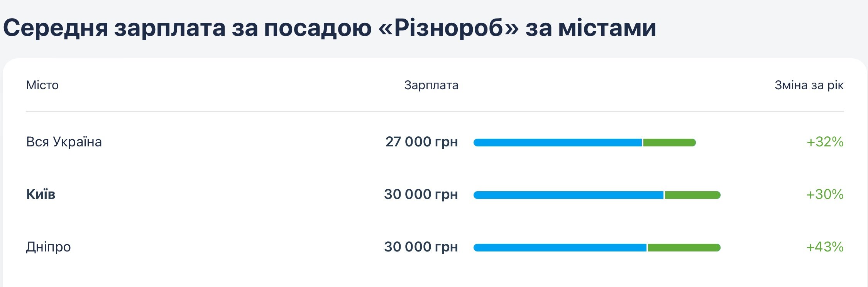Open the Київ city link

point(41,194)
